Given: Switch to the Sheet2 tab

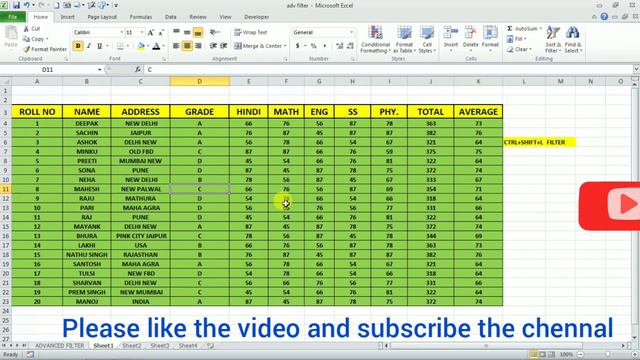Looking at the screenshot, I should 131,346.
